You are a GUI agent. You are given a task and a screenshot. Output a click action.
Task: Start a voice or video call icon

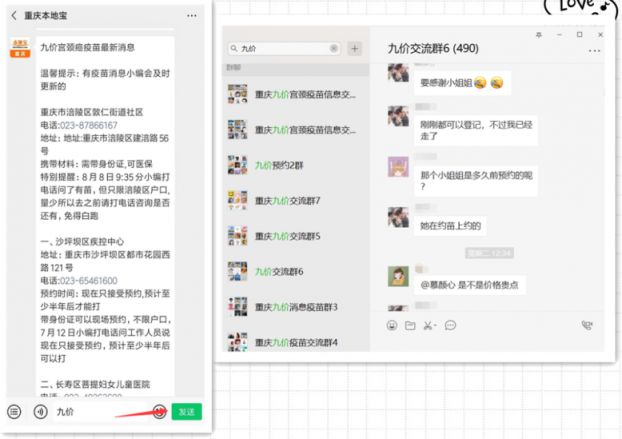[587, 326]
